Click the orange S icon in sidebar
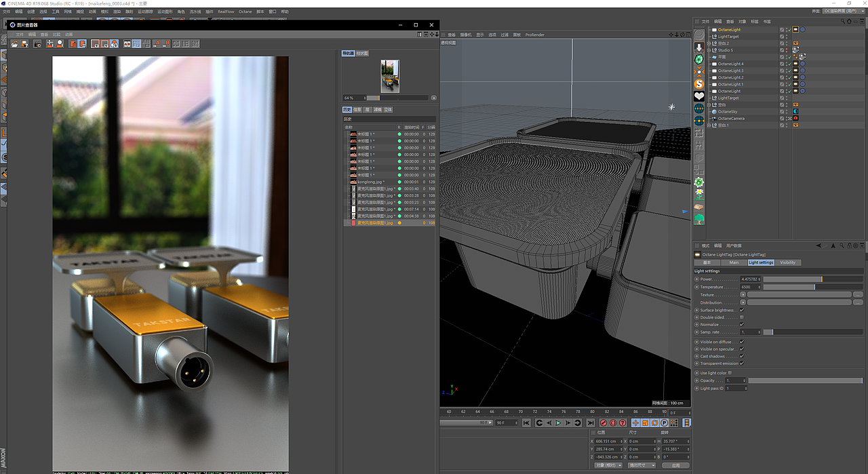868x474 pixels. 699,84
